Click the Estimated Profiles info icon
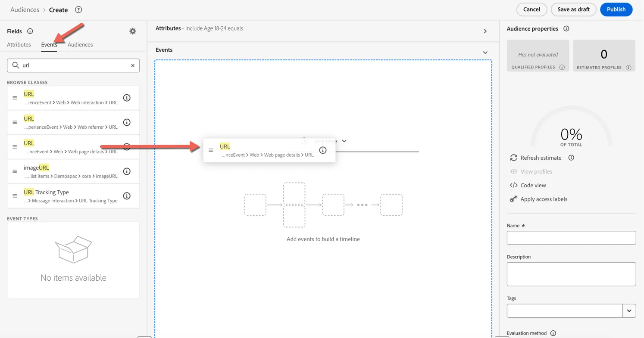The width and height of the screenshot is (644, 338). click(628, 68)
